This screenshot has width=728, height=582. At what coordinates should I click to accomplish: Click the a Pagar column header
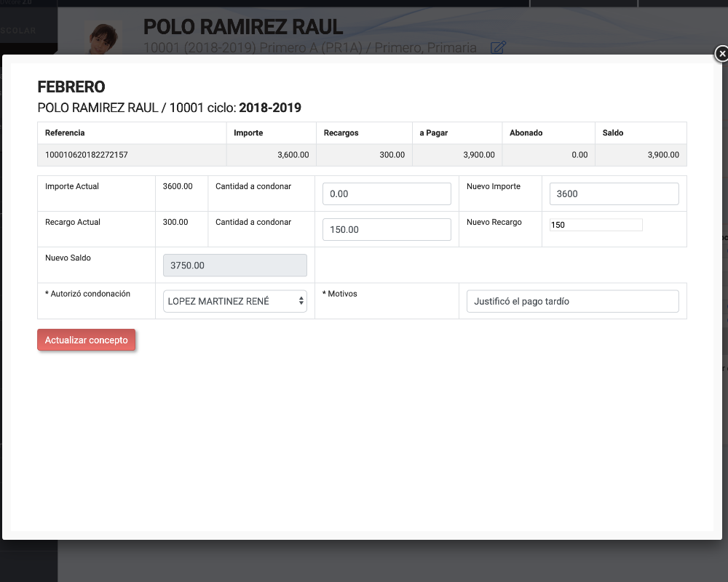point(433,133)
